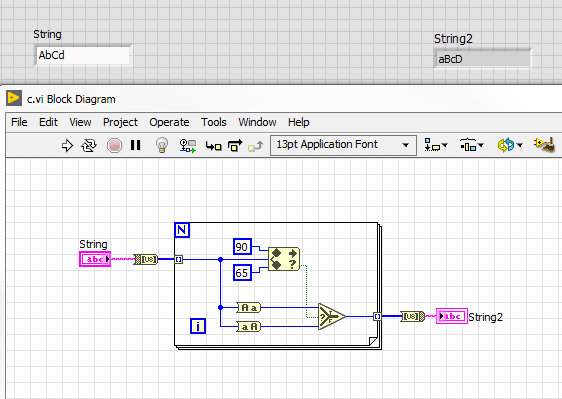Pause the VI execution

click(135, 145)
